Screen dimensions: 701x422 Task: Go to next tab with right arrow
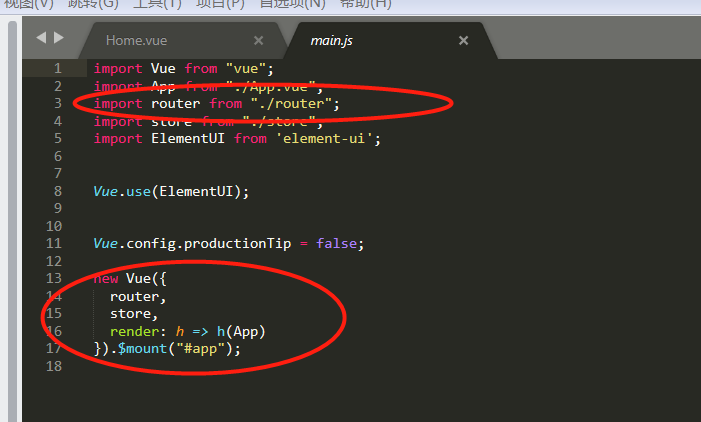pyautogui.click(x=59, y=38)
